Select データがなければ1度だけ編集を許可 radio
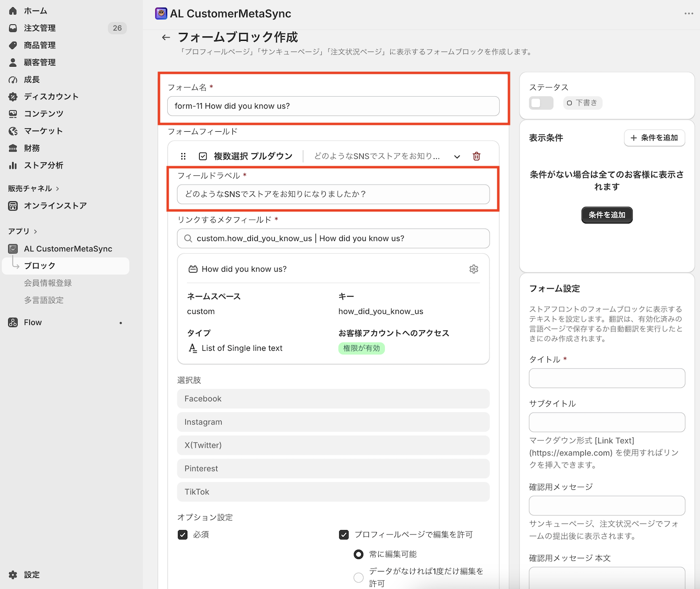700x589 pixels. [x=358, y=577]
